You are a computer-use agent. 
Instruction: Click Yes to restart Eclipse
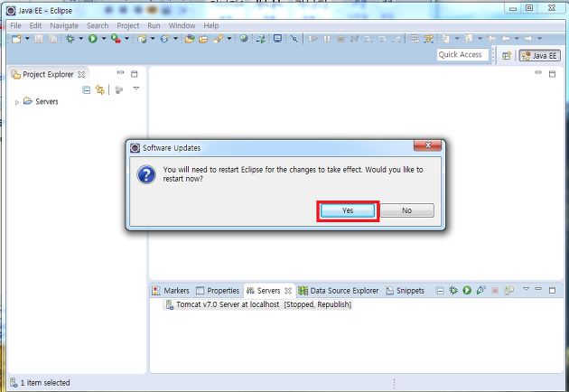[348, 210]
